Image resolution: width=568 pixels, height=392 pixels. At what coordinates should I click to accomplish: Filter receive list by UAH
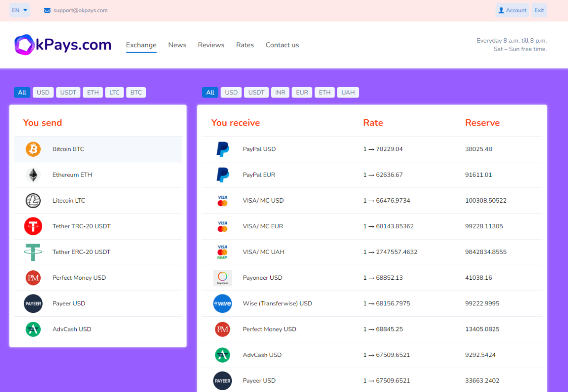[x=348, y=92]
